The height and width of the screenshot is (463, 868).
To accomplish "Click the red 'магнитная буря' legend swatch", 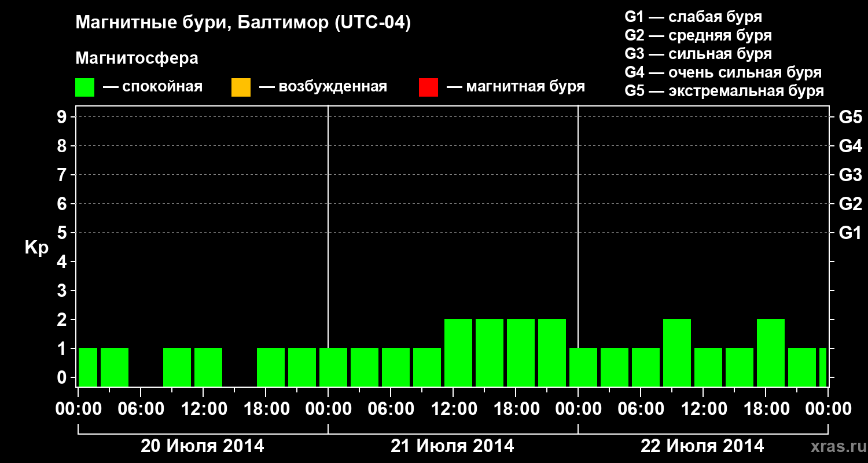I will point(428,87).
